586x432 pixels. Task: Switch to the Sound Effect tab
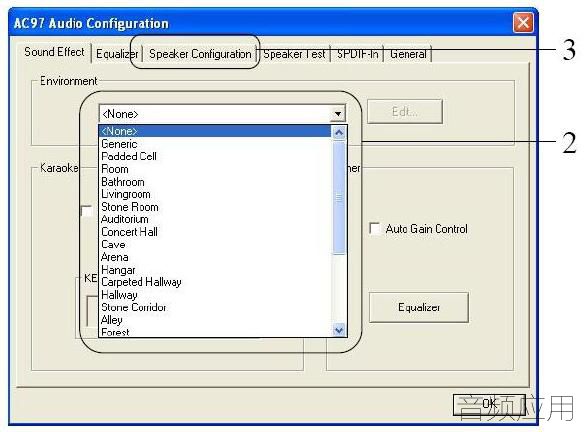54,52
